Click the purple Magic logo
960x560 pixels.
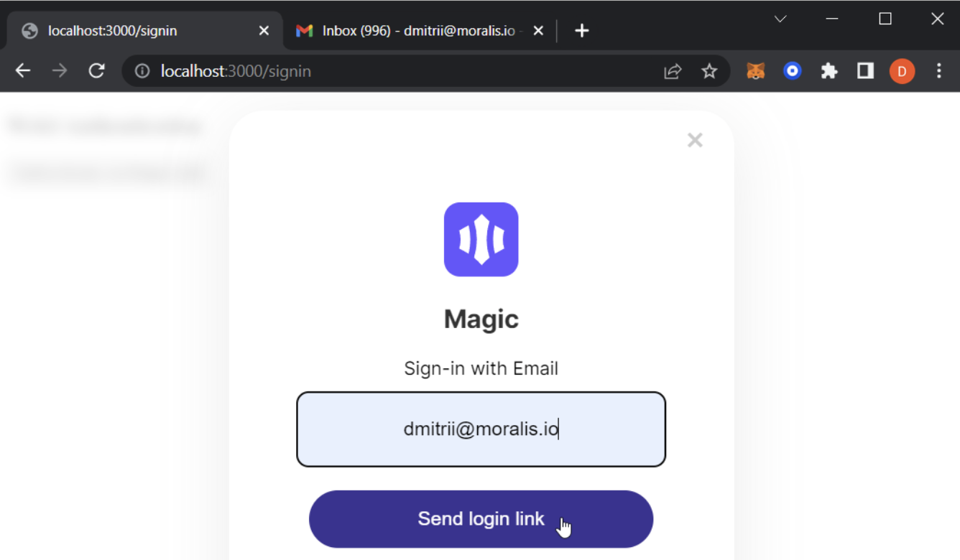click(x=481, y=239)
